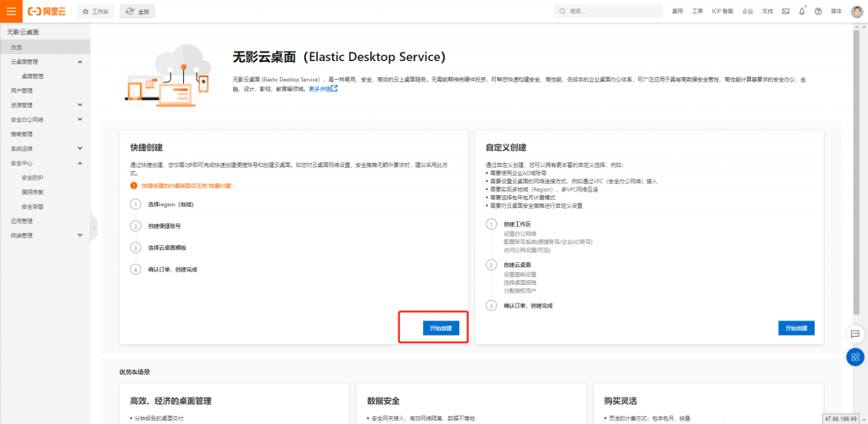Expand 系统运维 with its chevron
The width and height of the screenshot is (868, 424).
[x=80, y=148]
